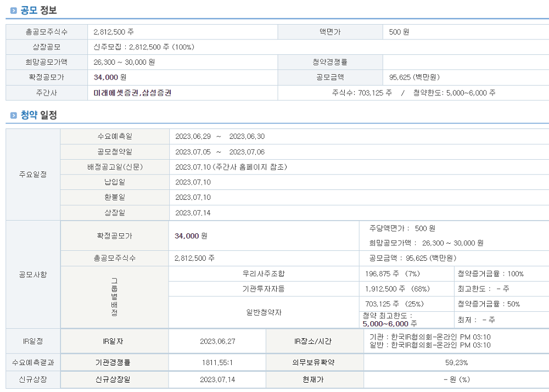
Task: Select 공모금액 95,625 (백만원) in 공모 정보 table
Action: tap(414, 77)
